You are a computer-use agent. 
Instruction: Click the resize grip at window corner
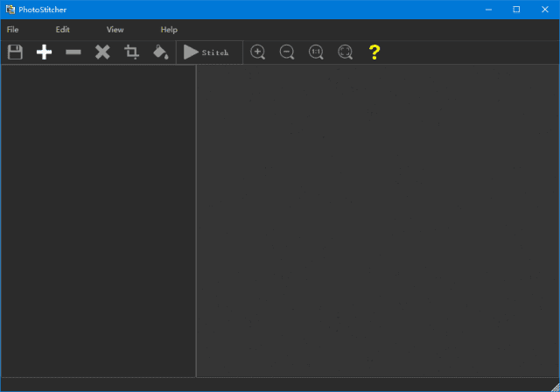coord(556,388)
